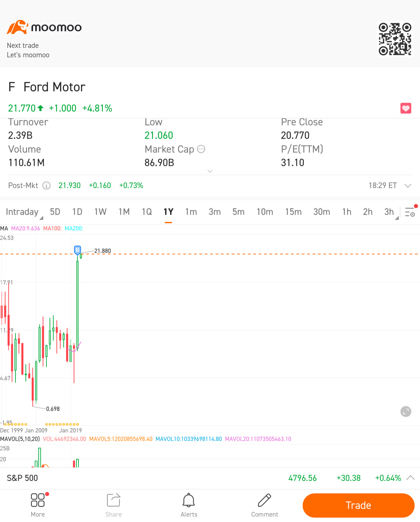Switch to 3m minute interval
The image size is (420, 522).
pos(215,212)
